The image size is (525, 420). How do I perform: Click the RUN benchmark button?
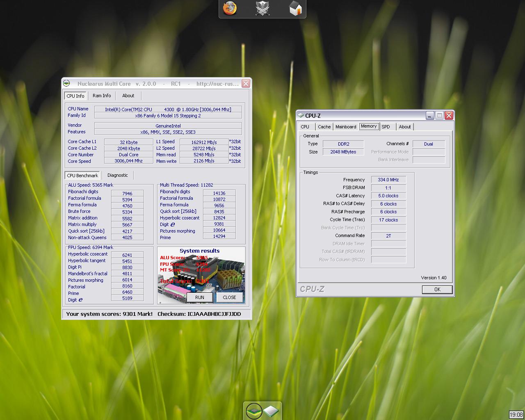pyautogui.click(x=200, y=297)
